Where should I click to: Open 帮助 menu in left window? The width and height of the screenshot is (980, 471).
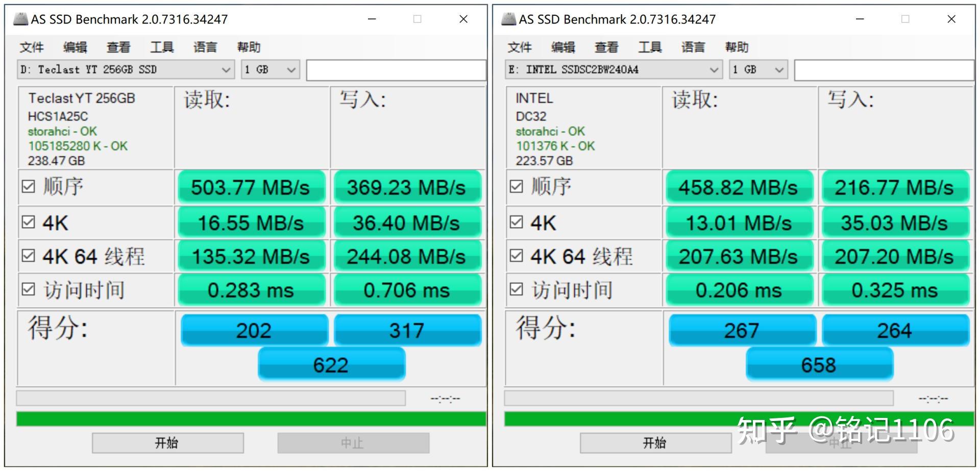(249, 47)
